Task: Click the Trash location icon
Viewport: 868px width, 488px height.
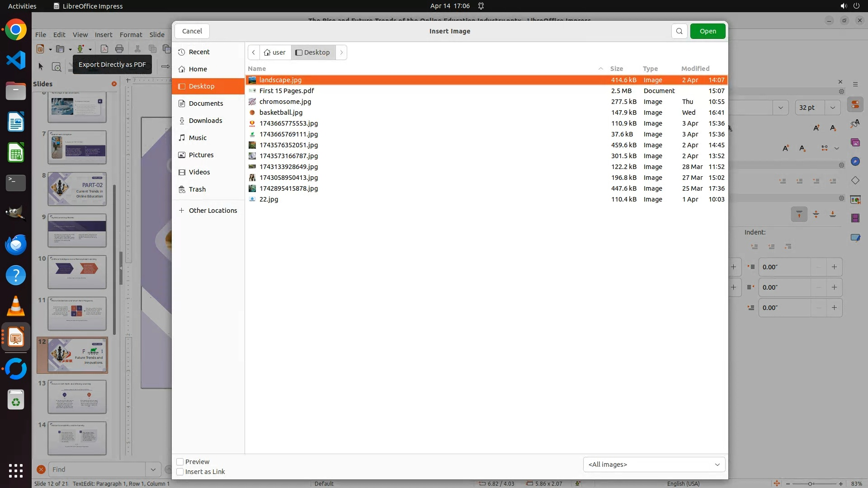Action: tap(182, 189)
